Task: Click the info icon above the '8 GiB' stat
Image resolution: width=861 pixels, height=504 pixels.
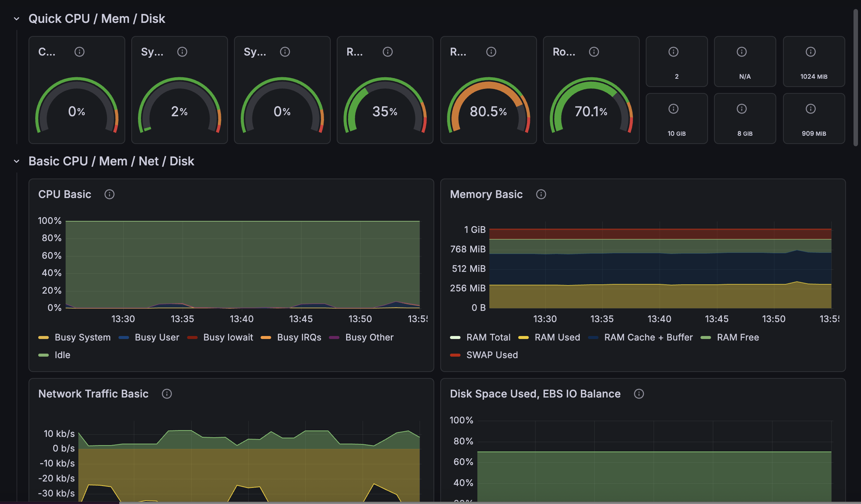Action: (742, 109)
